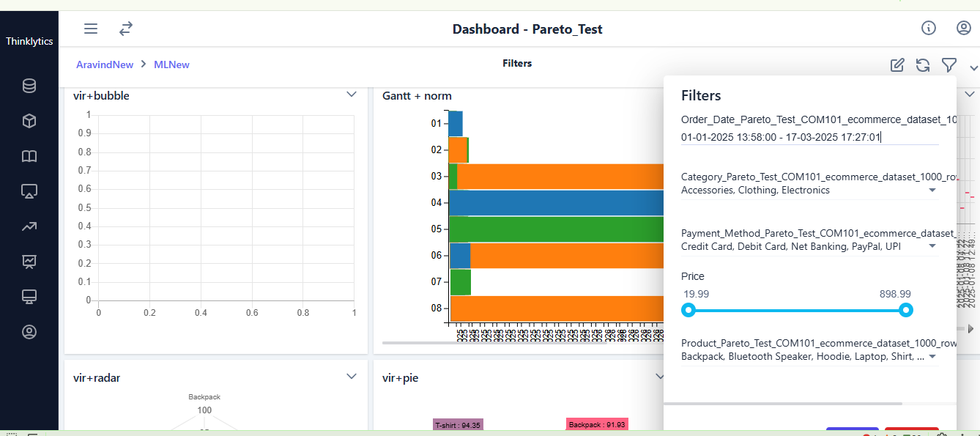
Task: Refresh the dashboard with the reload icon
Action: click(923, 65)
